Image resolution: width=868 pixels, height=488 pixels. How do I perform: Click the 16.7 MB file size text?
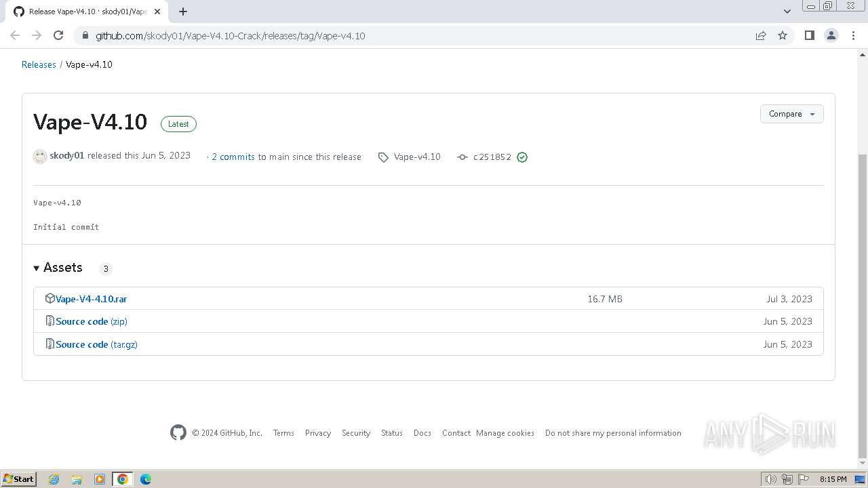(x=605, y=299)
